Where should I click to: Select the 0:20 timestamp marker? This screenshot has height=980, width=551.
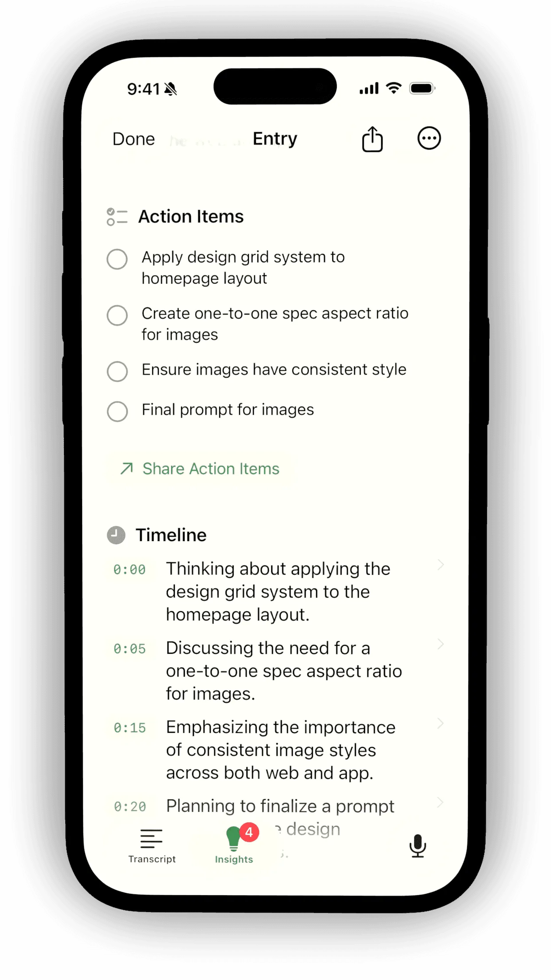130,806
